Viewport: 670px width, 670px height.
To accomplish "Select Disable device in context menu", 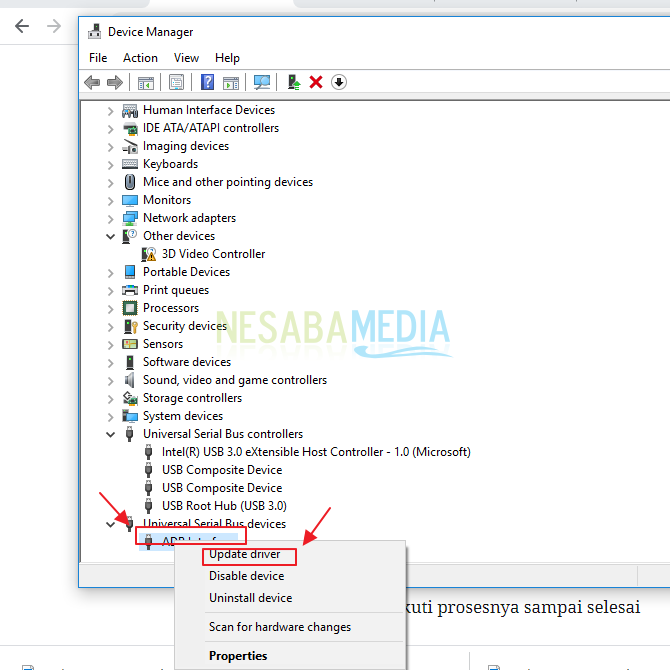I will pyautogui.click(x=246, y=576).
